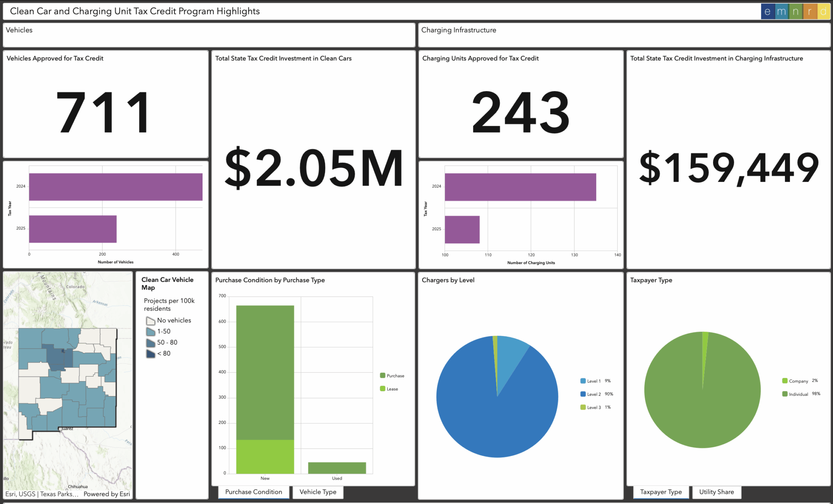Click the '< 80' map legend symbol
833x504 pixels.
coord(150,353)
